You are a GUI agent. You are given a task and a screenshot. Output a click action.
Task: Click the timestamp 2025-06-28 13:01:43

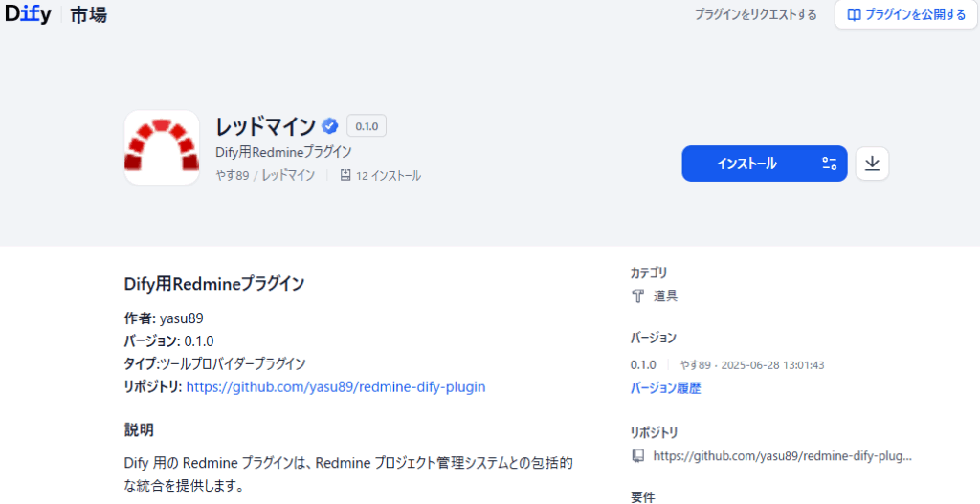(x=772, y=364)
